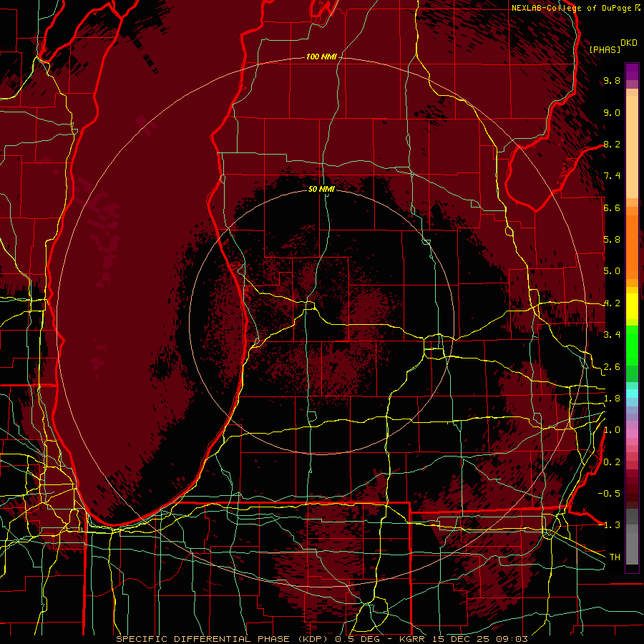Click the '9.8' scale value
644x644 pixels.
coord(612,81)
